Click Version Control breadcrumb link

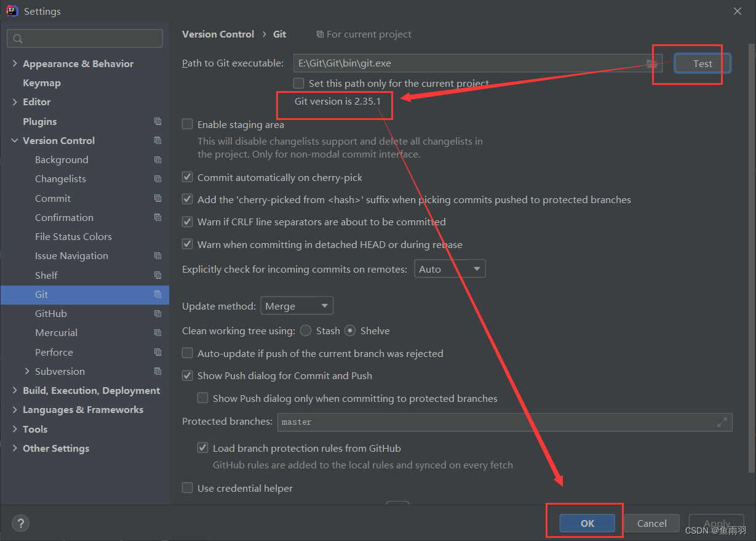click(x=218, y=34)
